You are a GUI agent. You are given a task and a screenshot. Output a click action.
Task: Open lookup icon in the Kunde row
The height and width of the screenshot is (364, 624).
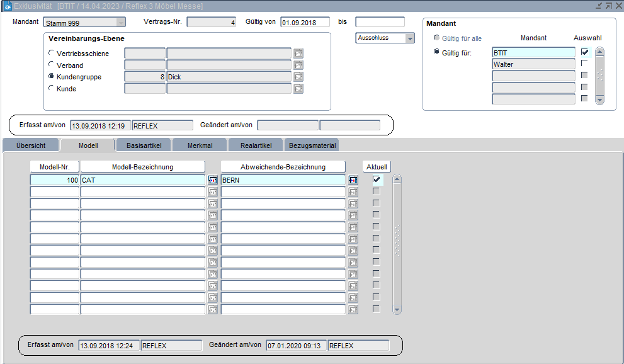click(298, 89)
